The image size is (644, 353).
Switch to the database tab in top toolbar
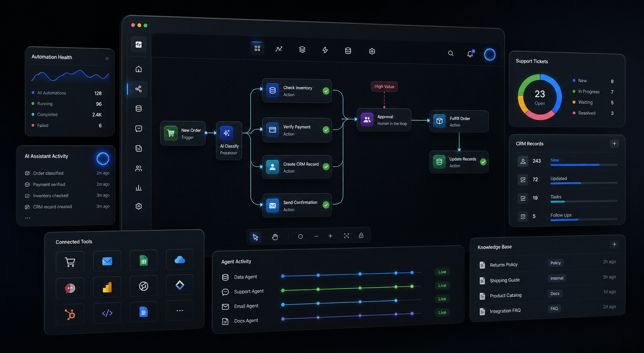point(348,51)
